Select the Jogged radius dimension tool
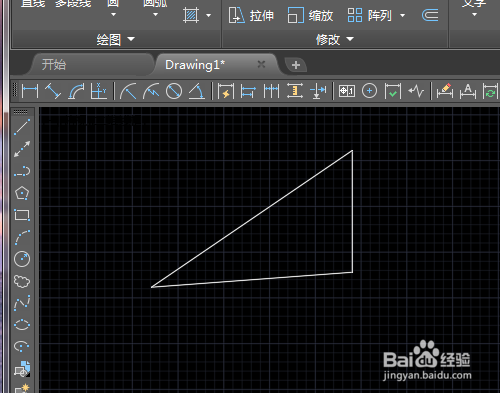The image size is (500, 393). point(151,91)
